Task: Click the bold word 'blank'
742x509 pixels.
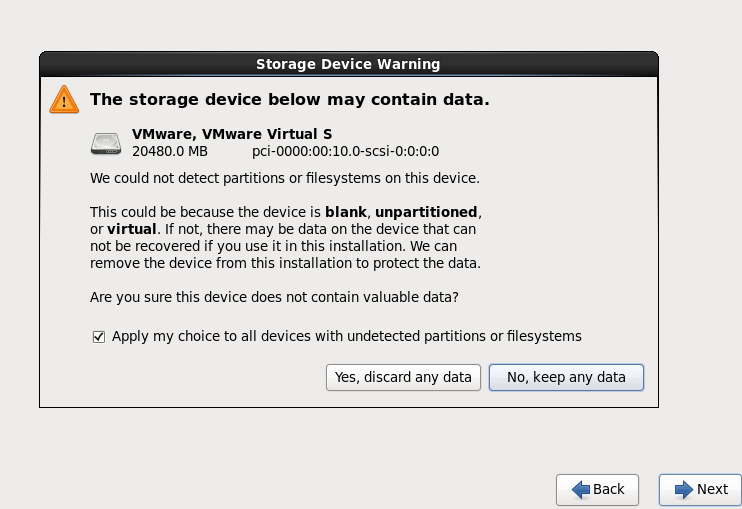Action: pyautogui.click(x=345, y=212)
